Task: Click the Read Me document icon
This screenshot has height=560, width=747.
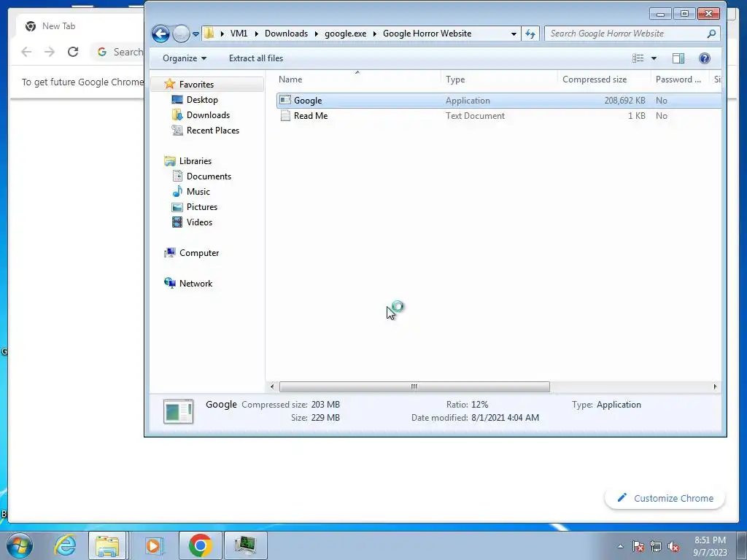Action: click(285, 116)
